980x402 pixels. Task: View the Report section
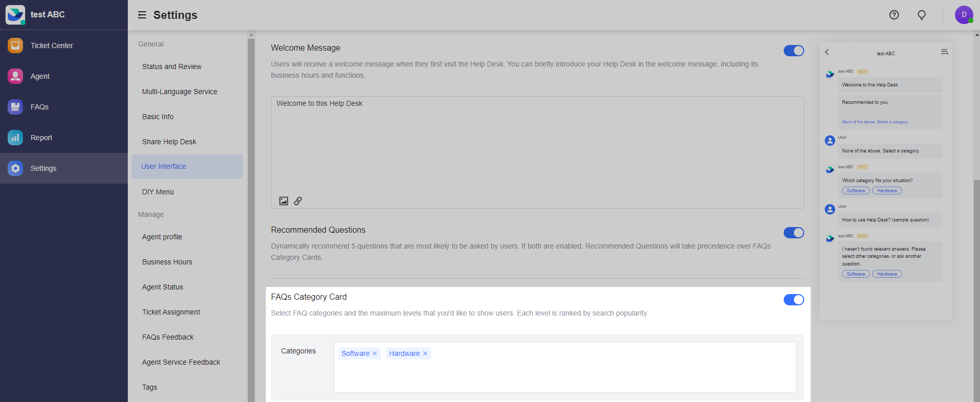pos(40,138)
